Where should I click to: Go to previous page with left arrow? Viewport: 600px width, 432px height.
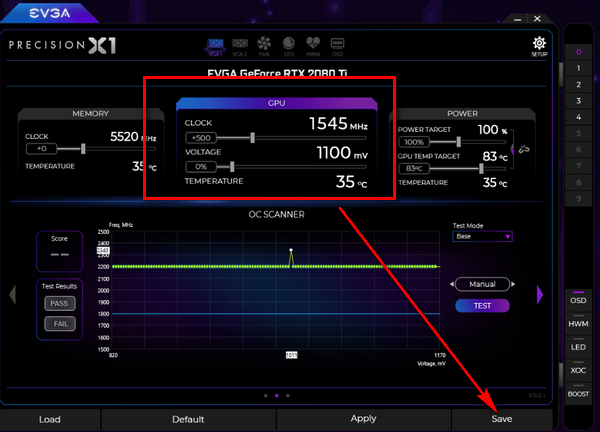(13, 295)
